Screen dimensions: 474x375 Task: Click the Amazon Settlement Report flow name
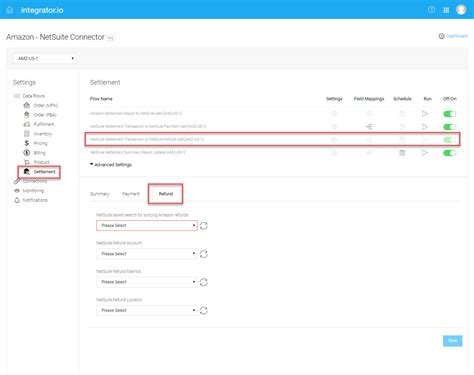pos(136,113)
